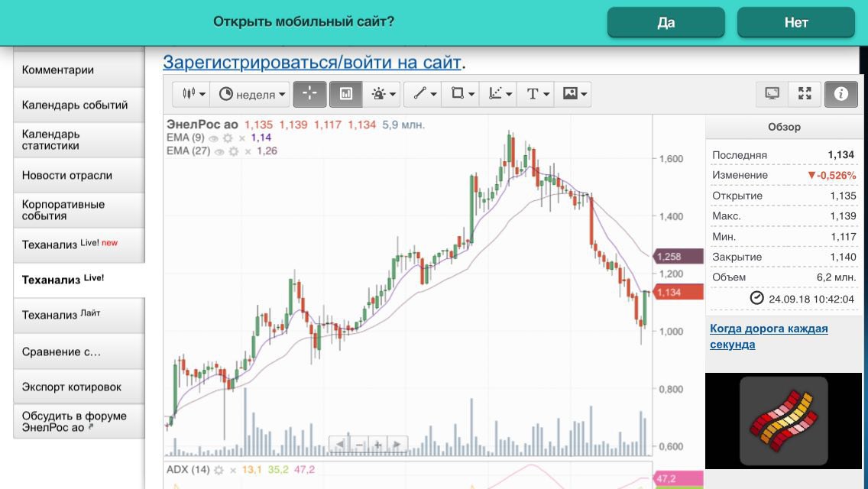Open the line drawing tool dropdown
The width and height of the screenshot is (868, 489).
[423, 94]
